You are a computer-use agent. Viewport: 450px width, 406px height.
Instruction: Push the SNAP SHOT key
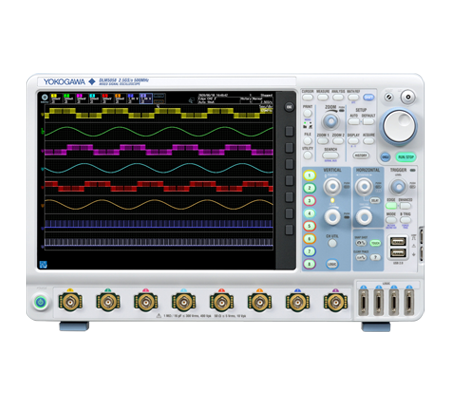pyautogui.click(x=360, y=243)
